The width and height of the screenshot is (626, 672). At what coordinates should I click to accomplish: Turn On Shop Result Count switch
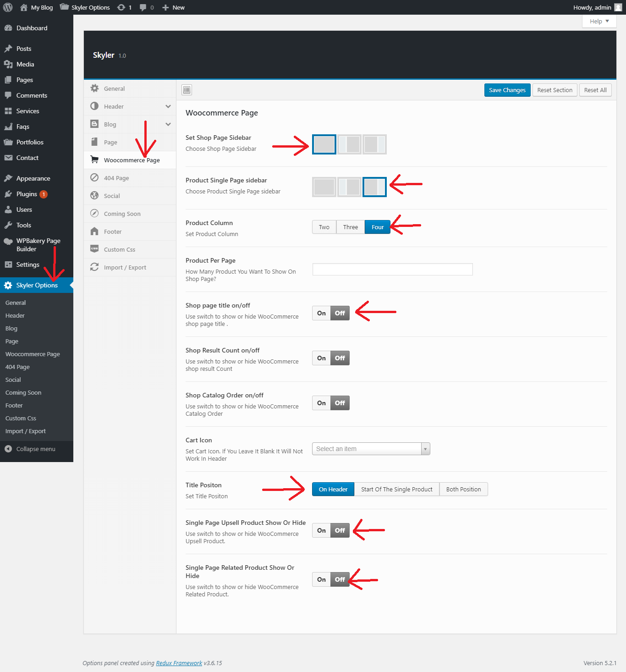(x=321, y=358)
